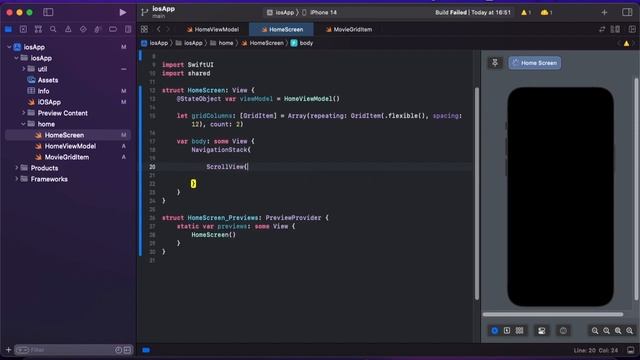The width and height of the screenshot is (640, 360).
Task: Open the debug navigator icon
Action: tap(98, 29)
